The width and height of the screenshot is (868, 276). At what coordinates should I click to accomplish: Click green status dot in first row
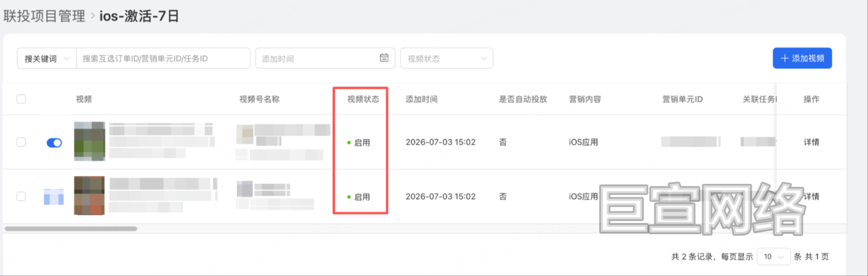point(349,142)
